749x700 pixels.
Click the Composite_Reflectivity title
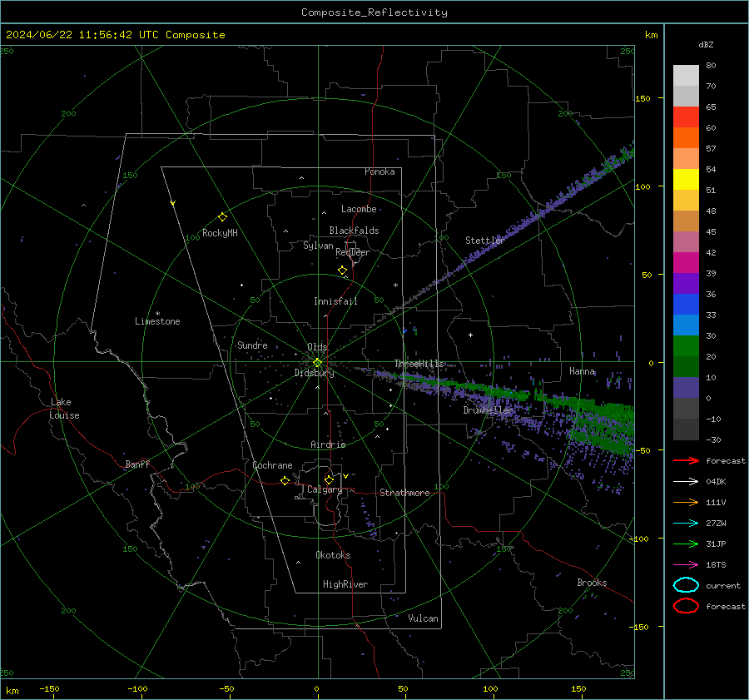point(374,12)
